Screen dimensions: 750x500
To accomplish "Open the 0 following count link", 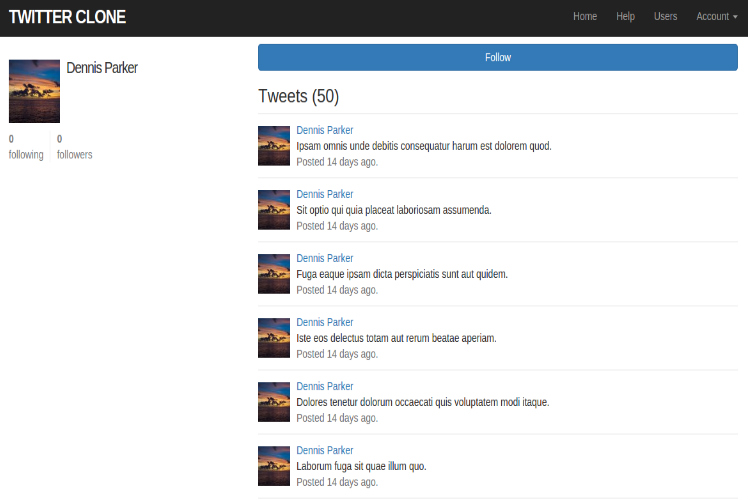I will (x=26, y=147).
